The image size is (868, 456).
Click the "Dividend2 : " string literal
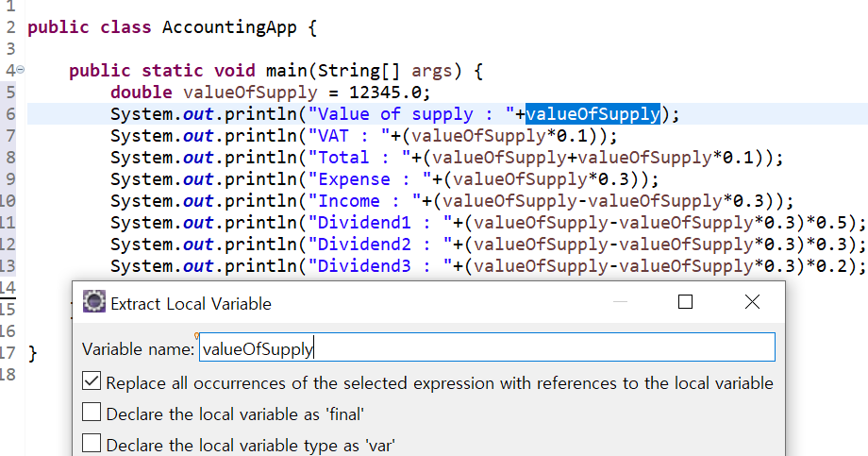click(x=381, y=244)
